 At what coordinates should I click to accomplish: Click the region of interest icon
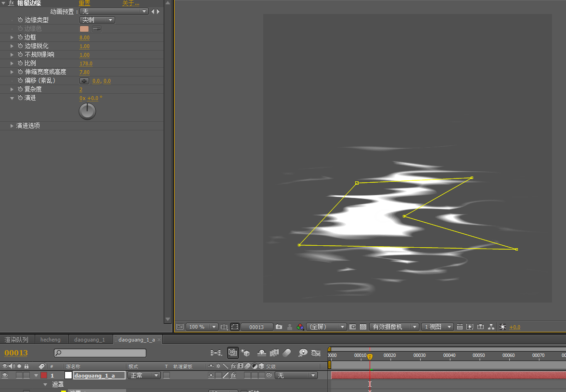pos(353,327)
